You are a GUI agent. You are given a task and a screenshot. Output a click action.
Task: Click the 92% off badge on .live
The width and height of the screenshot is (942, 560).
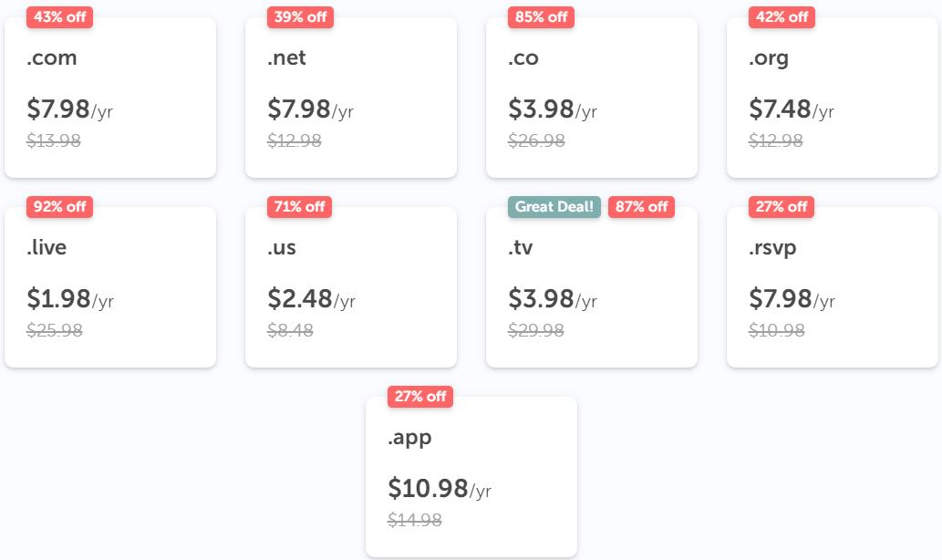(60, 207)
